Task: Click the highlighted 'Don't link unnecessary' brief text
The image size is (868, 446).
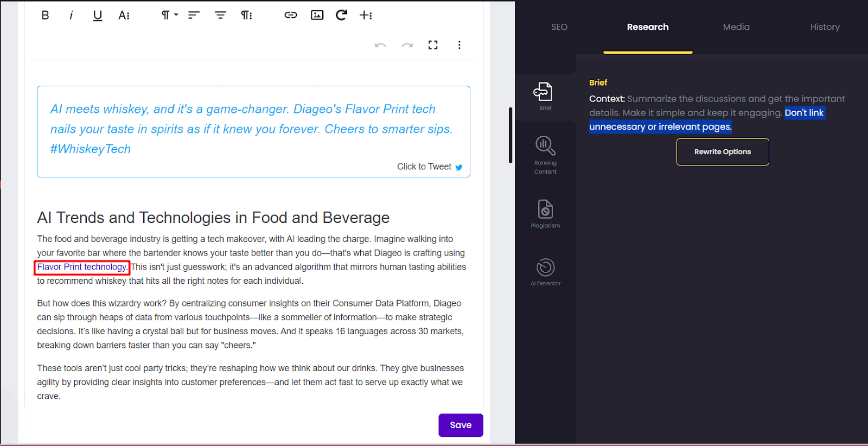Action: point(707,120)
